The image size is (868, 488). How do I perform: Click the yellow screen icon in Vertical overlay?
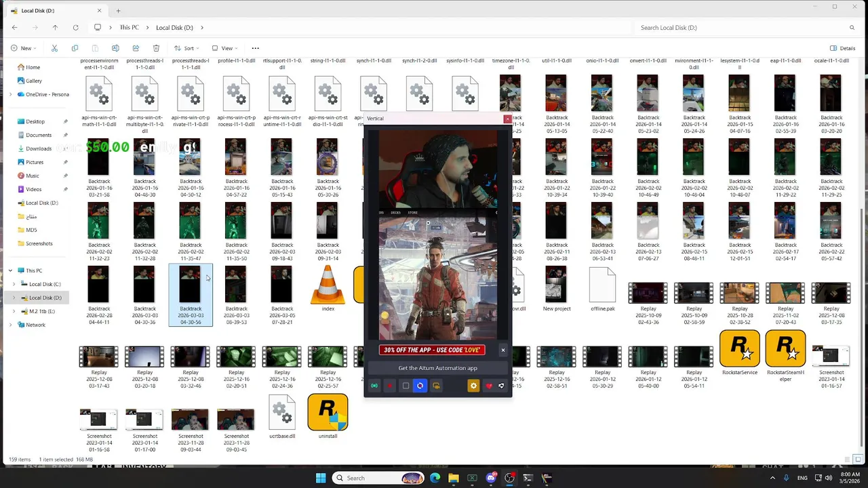tap(436, 386)
